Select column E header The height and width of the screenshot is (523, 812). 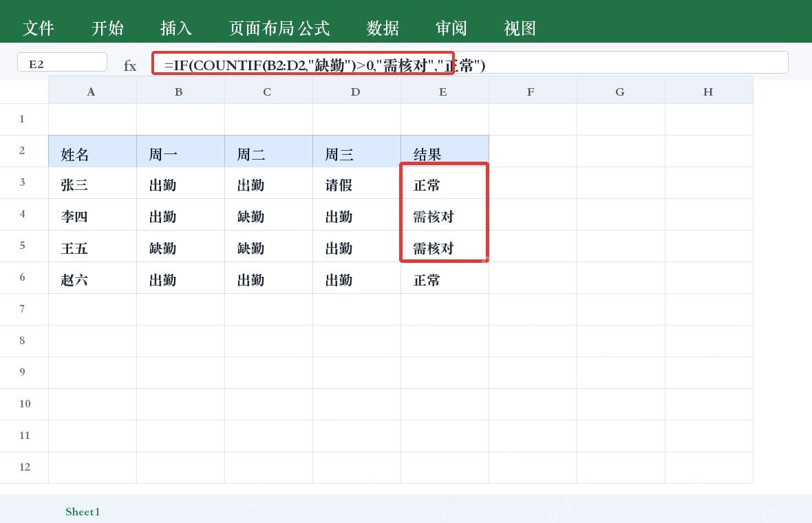click(445, 92)
